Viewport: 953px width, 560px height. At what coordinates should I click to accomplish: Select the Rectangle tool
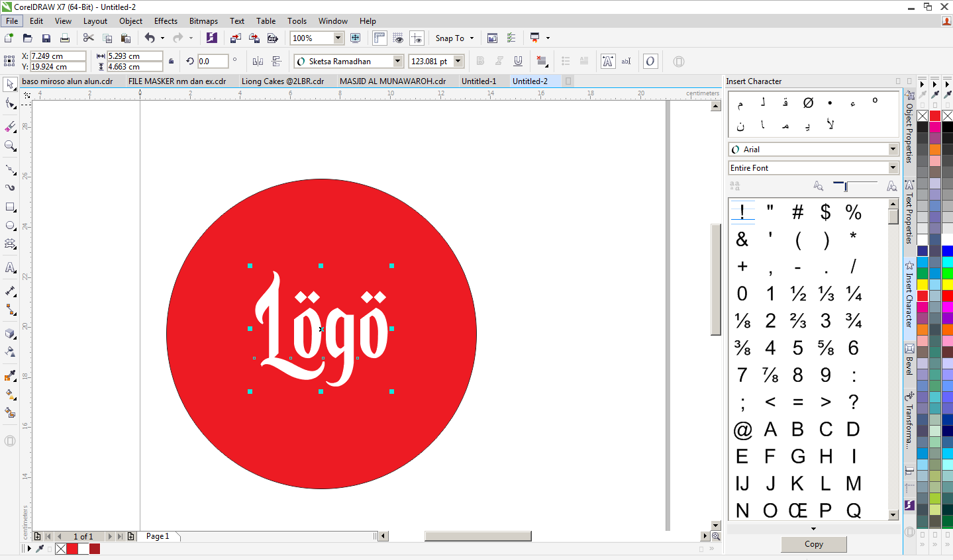[x=11, y=206]
